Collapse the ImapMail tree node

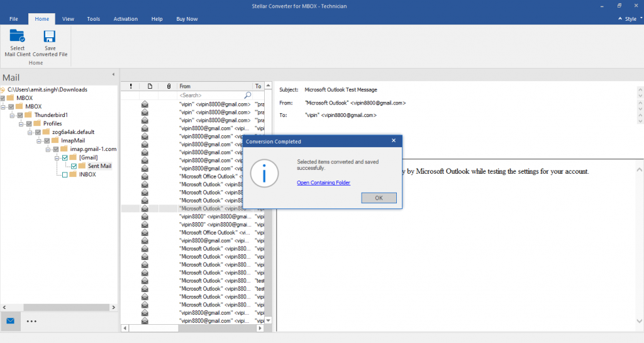pos(39,141)
